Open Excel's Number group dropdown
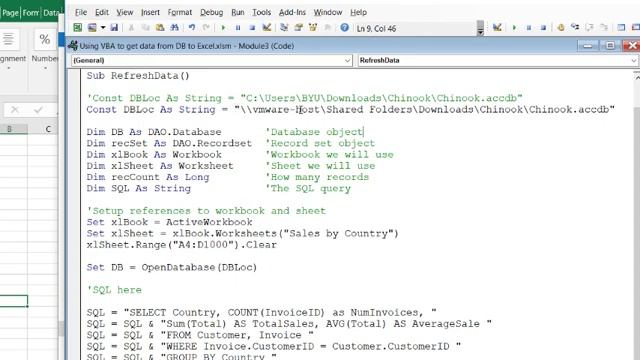The height and width of the screenshot is (360, 640). pos(45,67)
